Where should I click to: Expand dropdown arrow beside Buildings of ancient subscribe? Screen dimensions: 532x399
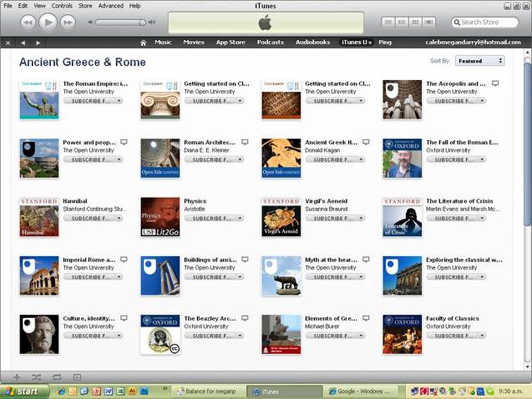point(240,277)
